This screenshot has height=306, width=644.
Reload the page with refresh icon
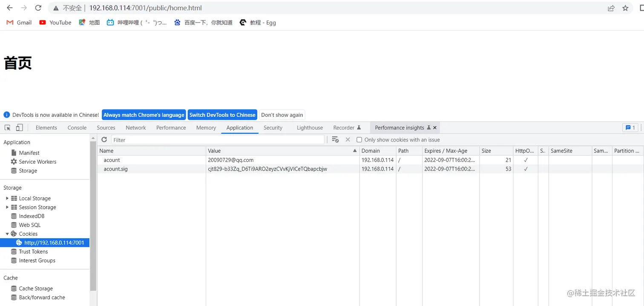coord(38,8)
